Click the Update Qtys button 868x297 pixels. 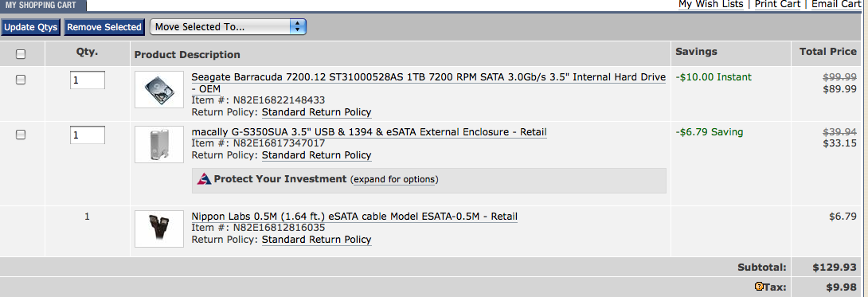[31, 27]
